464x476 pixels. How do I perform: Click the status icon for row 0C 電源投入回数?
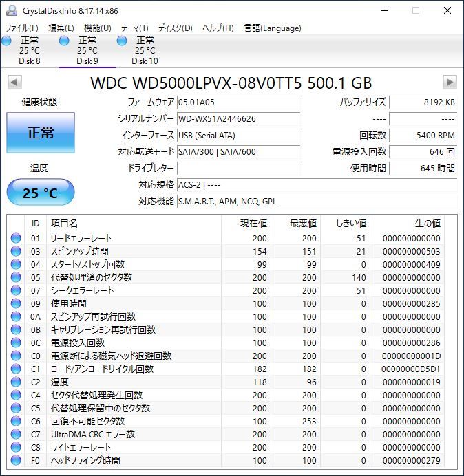tap(16, 343)
